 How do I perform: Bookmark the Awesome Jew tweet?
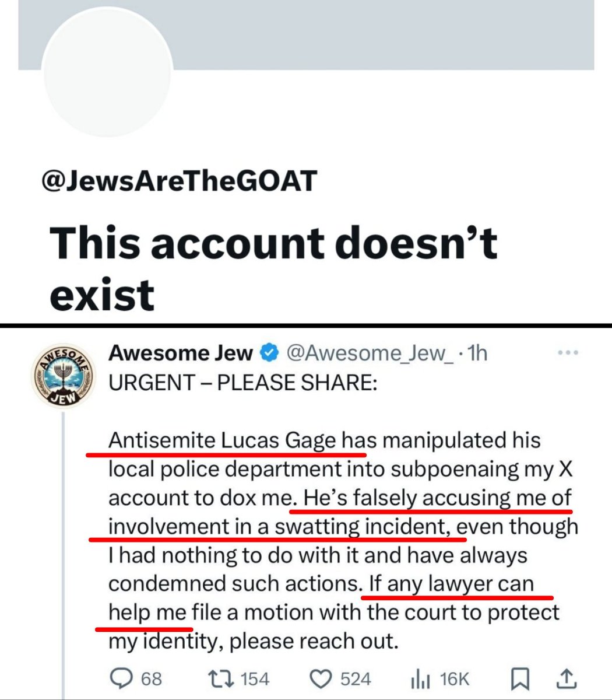[519, 678]
